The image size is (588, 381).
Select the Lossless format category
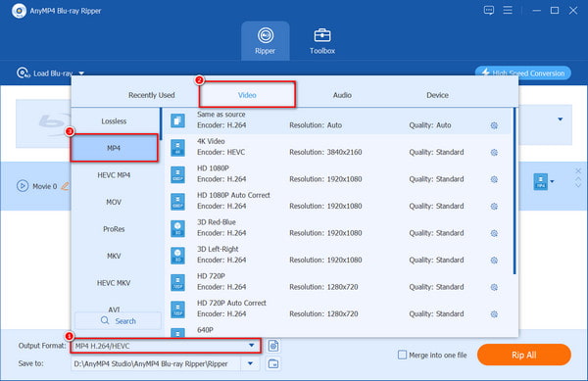point(114,121)
